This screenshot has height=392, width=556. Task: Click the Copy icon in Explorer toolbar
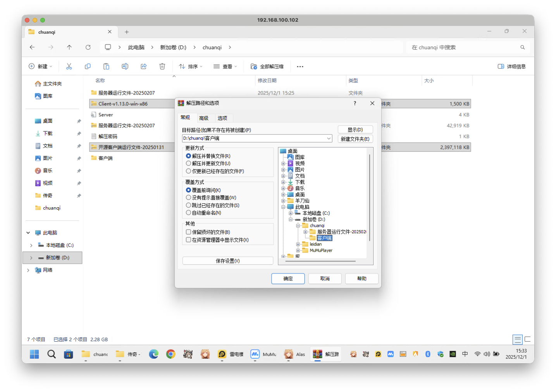tap(88, 66)
